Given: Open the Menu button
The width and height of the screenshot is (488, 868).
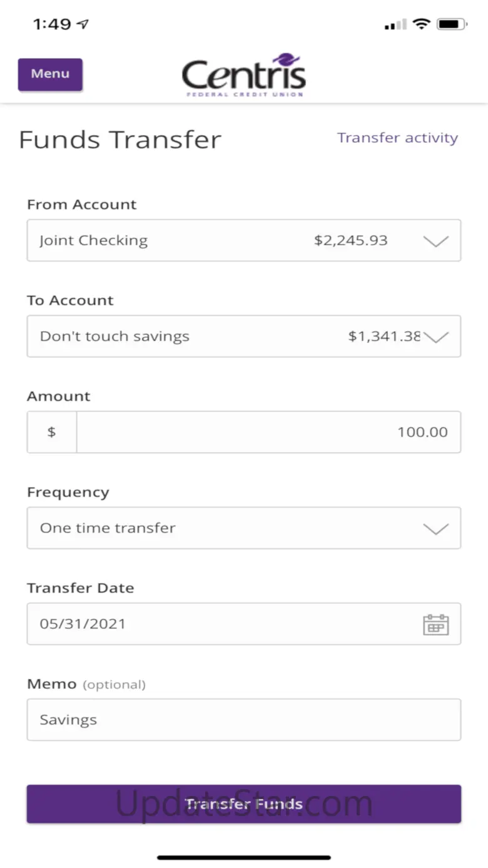Looking at the screenshot, I should (x=50, y=74).
